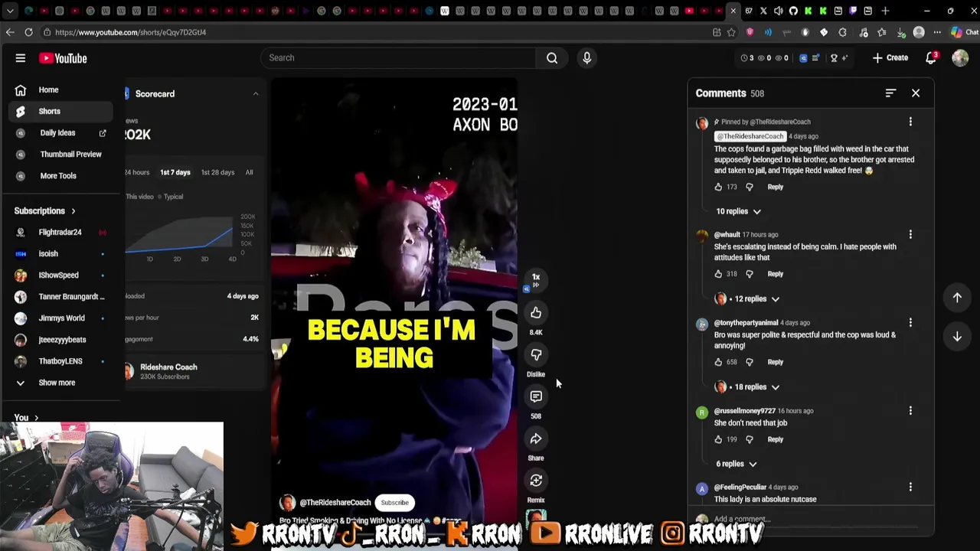The image size is (980, 551).
Task: Open the YouTube hamburger guide menu
Action: click(x=21, y=58)
